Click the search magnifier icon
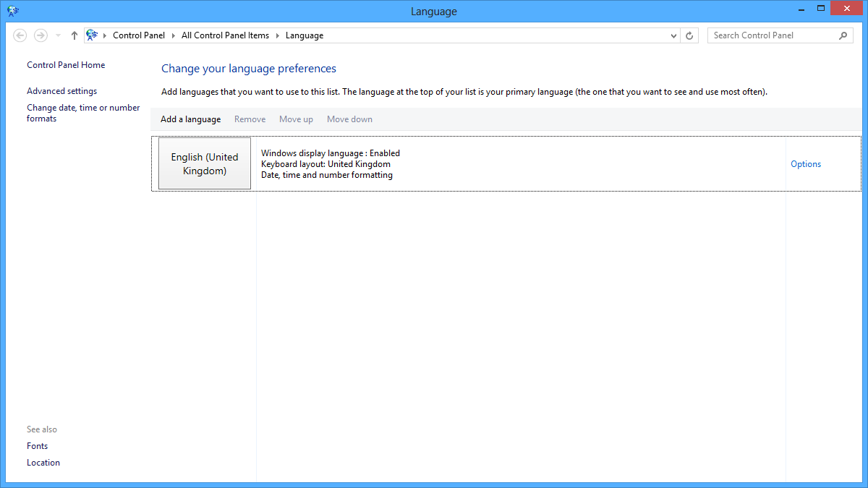The image size is (868, 488). (x=843, y=35)
